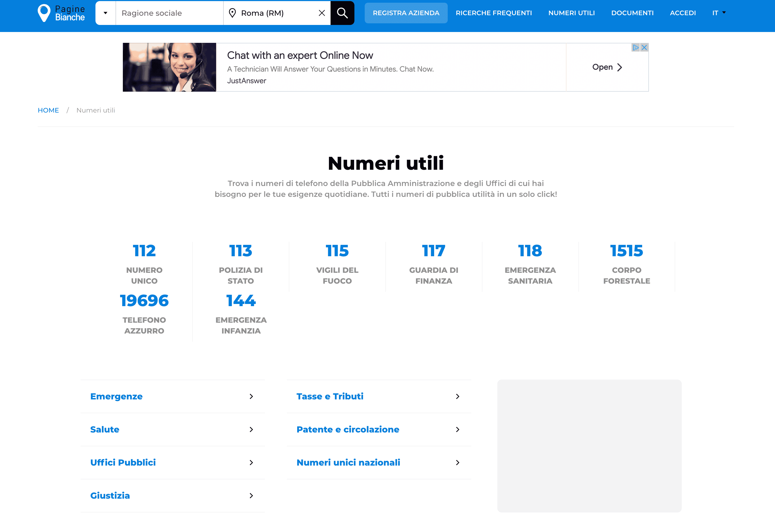Viewport: 775px width, 532px height.
Task: Click the location pin icon
Action: (232, 13)
